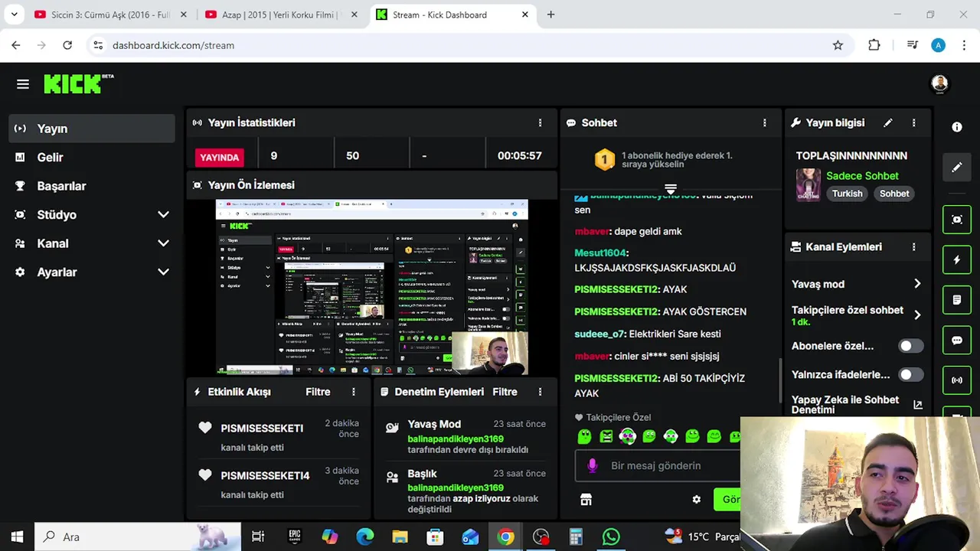Switch to the Azap 2015 YouTube tab

point(280,15)
